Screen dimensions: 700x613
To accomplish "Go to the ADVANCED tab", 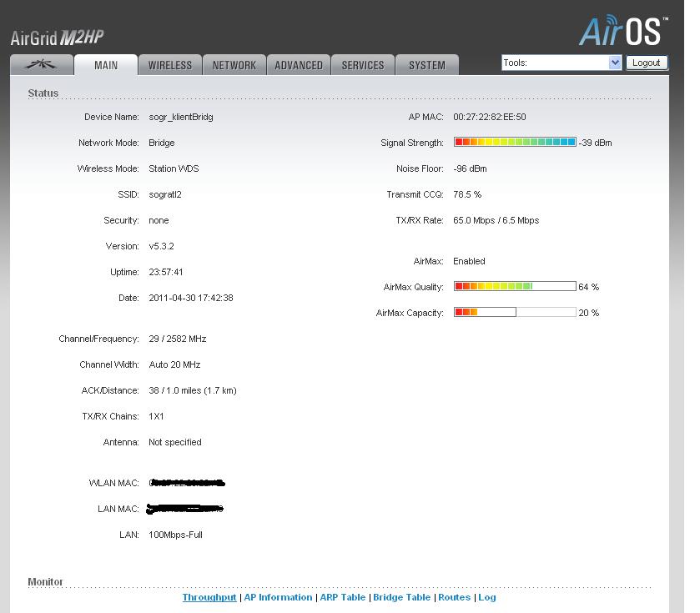I will click(299, 65).
